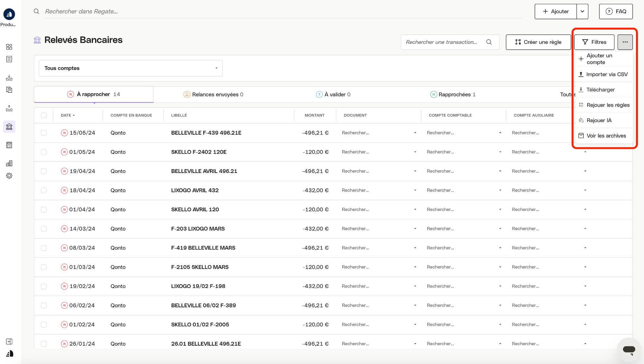Click the Regate logo at top of sidebar
This screenshot has height=364, width=644.
[x=9, y=14]
